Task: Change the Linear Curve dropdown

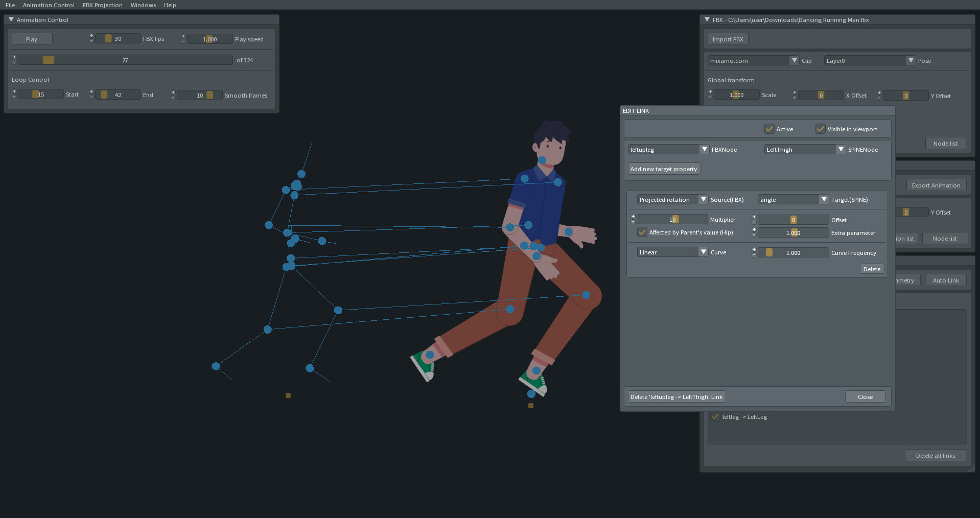Action: click(x=704, y=252)
